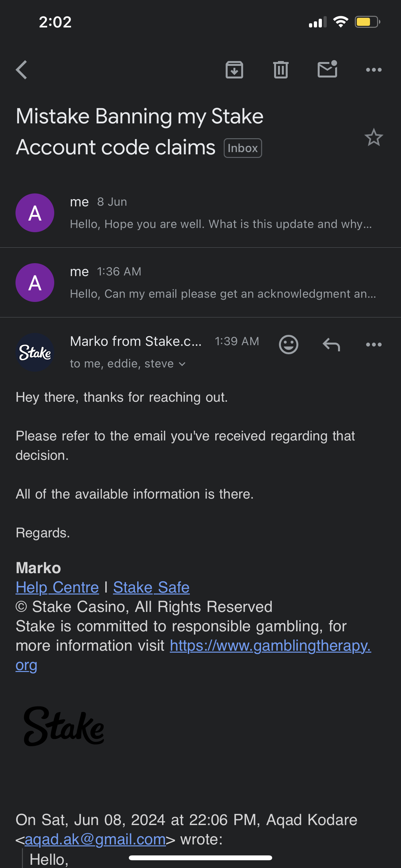Tap the Stake sender avatar
Screen dimensions: 401x868
point(35,352)
